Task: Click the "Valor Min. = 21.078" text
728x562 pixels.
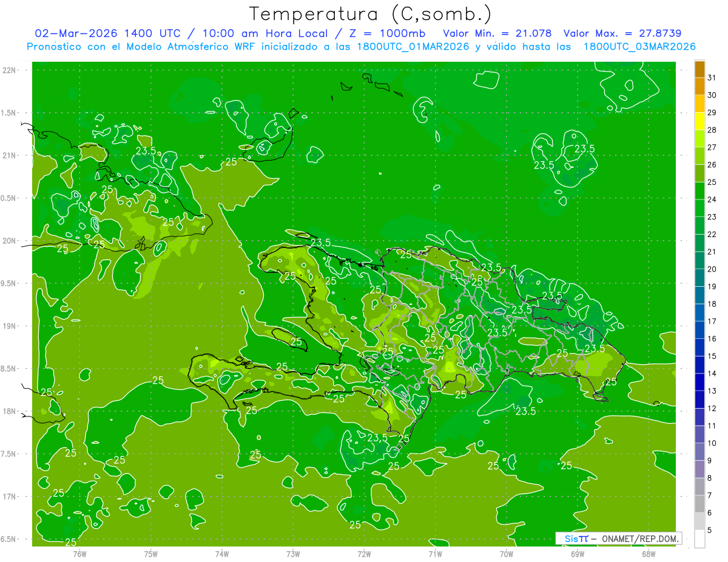Action: coord(497,33)
